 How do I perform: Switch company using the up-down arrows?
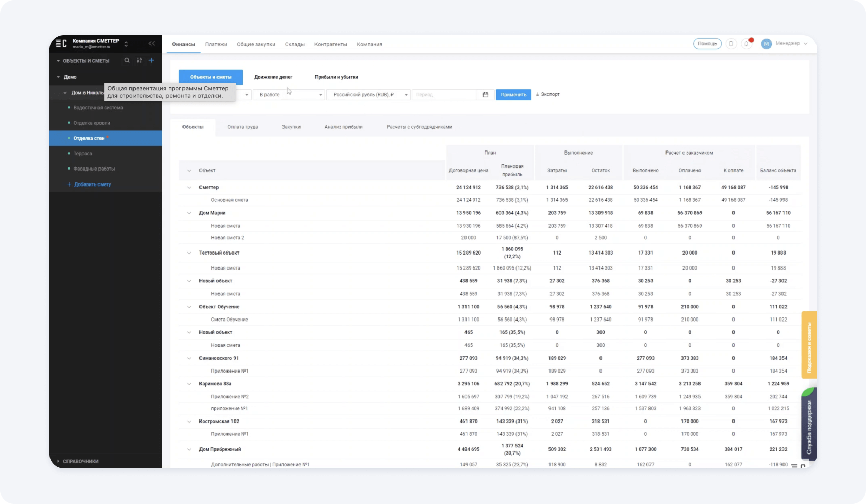coord(126,44)
